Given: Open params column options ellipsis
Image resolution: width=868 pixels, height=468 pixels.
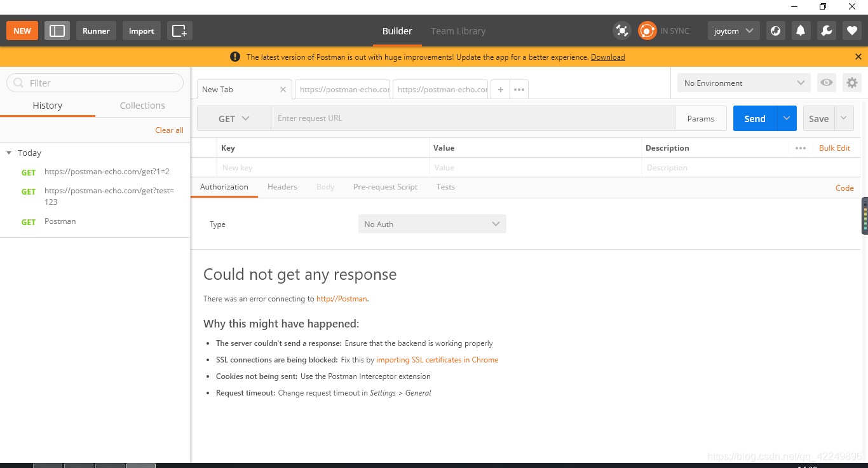Looking at the screenshot, I should click(801, 148).
